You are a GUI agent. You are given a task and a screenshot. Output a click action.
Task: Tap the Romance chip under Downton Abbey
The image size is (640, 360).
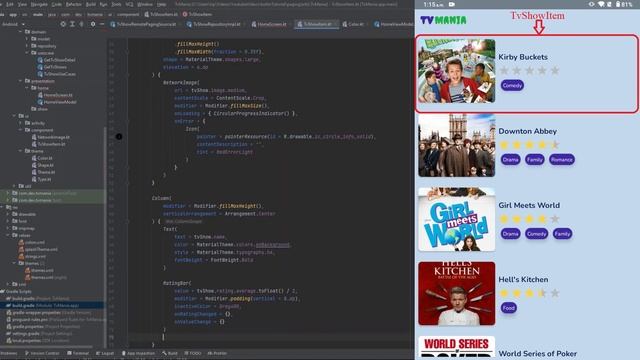(562, 160)
